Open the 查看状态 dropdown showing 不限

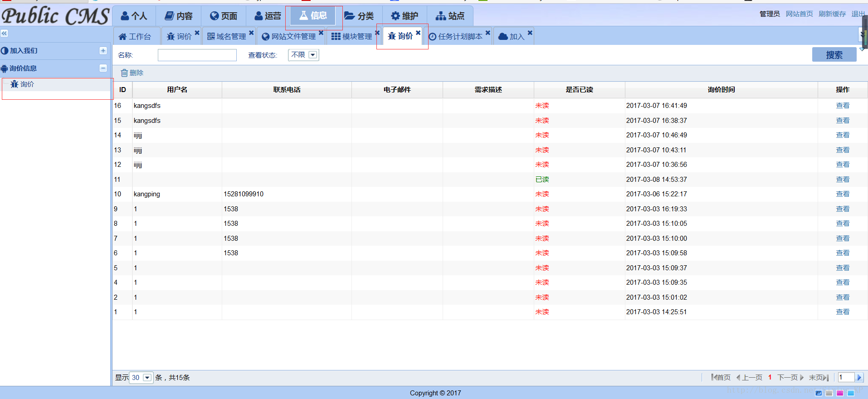click(x=303, y=55)
